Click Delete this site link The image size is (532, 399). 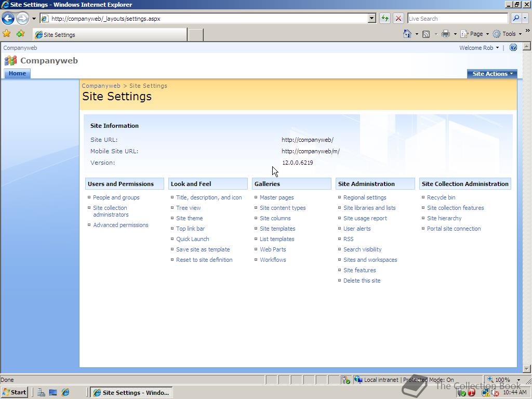[x=362, y=281]
